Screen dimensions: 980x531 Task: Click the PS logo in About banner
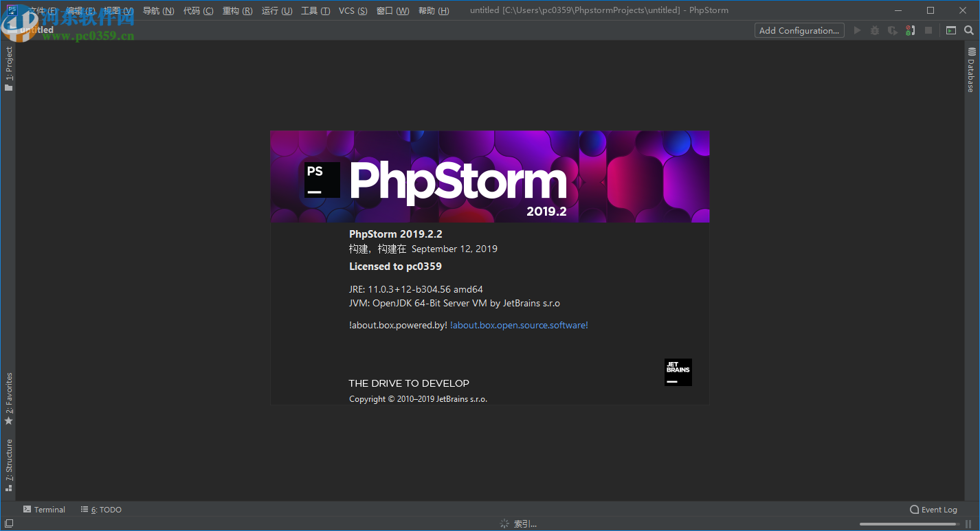tap(322, 180)
